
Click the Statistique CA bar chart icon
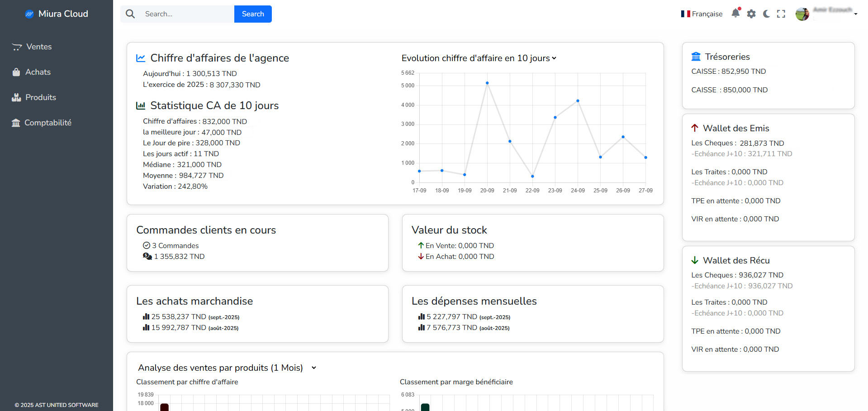[x=141, y=105]
